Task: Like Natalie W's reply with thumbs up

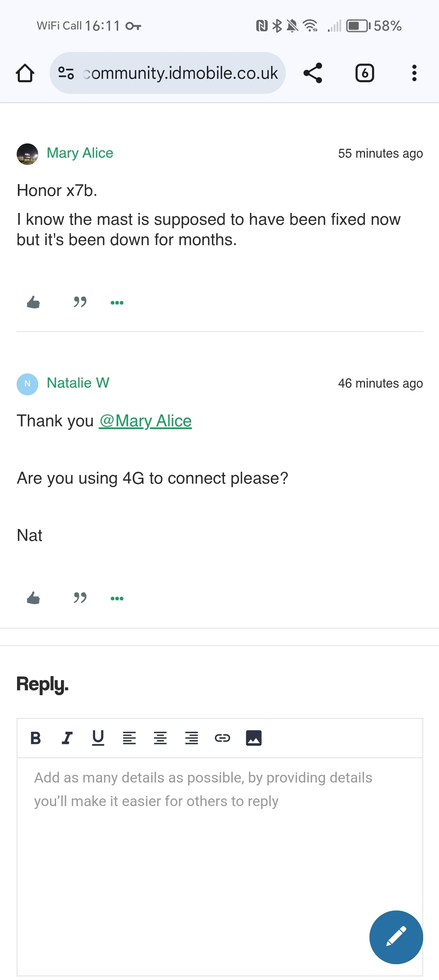Action: click(33, 598)
